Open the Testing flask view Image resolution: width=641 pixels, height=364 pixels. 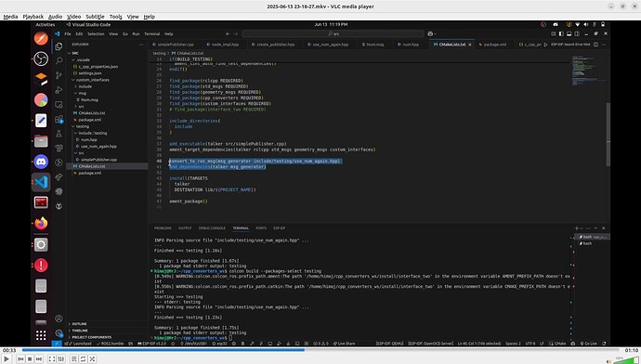coord(59,134)
